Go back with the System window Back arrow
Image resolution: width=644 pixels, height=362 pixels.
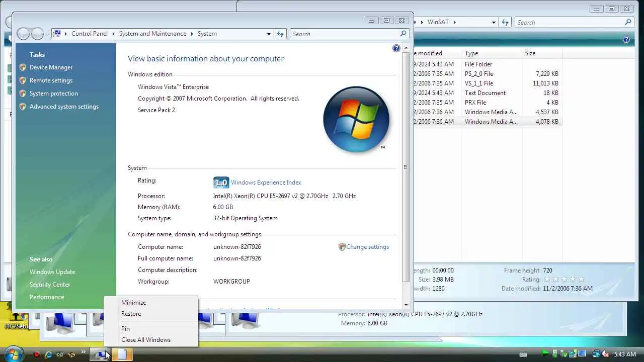[x=23, y=34]
